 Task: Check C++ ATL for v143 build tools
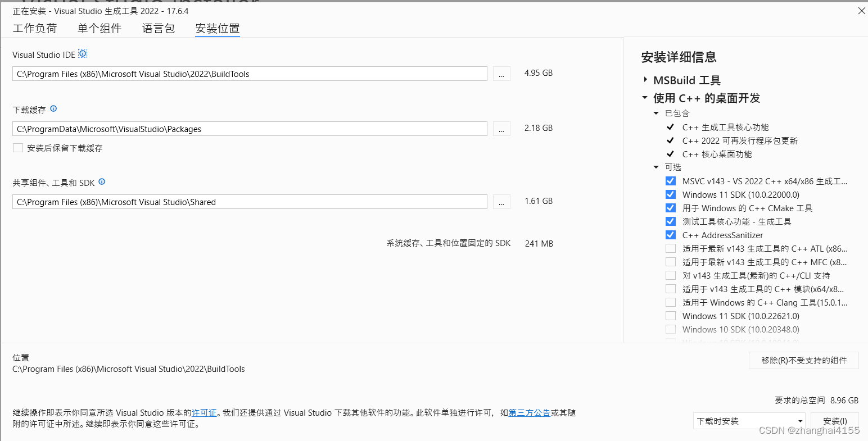click(670, 248)
